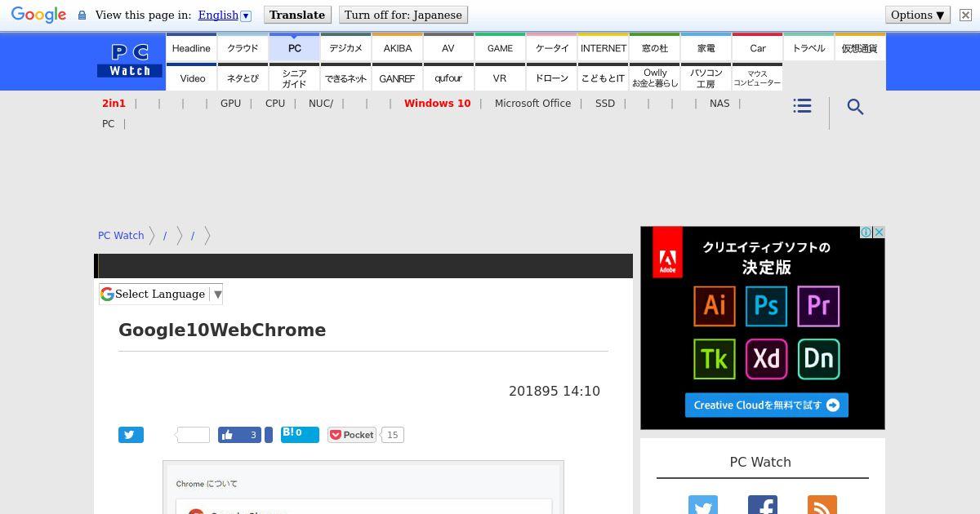980x514 pixels.
Task: Click Dimension Dn icon in ad
Action: point(818,359)
